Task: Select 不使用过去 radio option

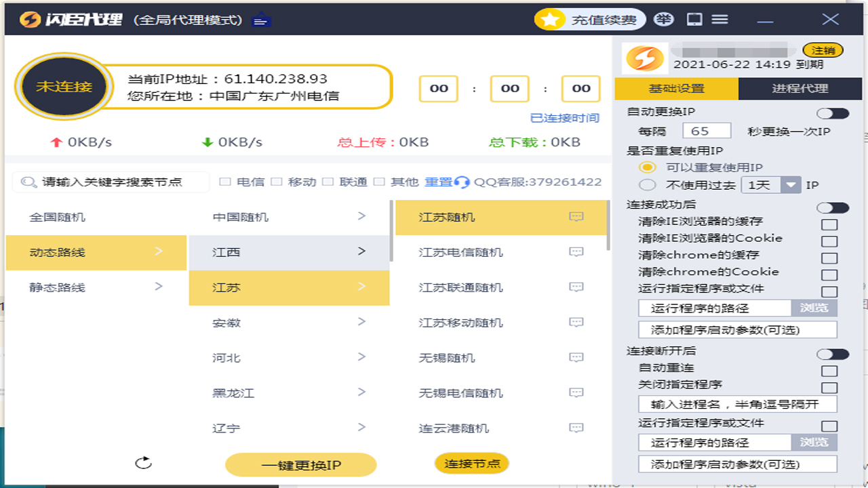Action: 648,185
